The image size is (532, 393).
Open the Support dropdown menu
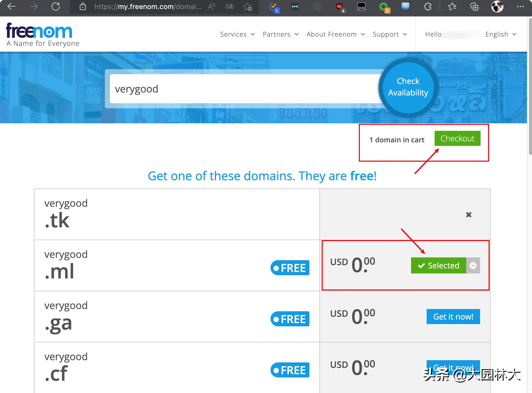click(x=390, y=34)
